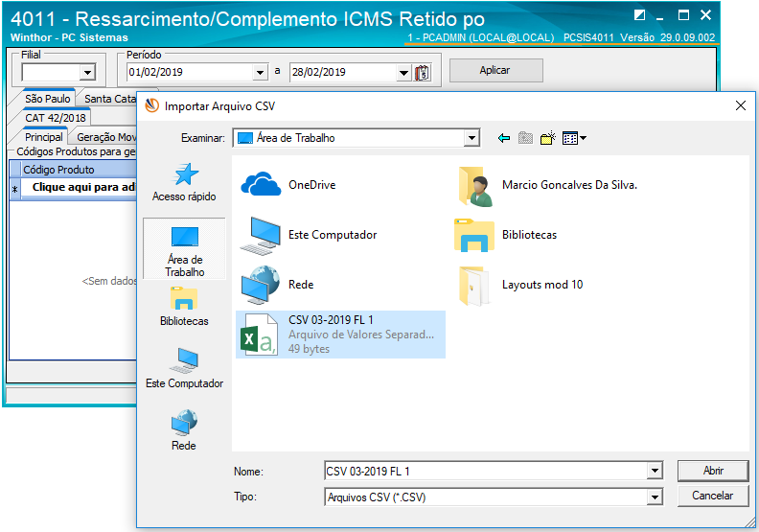Close the Importar Arquivo CSV dialog
Screen dimensions: 759x532
coord(740,105)
